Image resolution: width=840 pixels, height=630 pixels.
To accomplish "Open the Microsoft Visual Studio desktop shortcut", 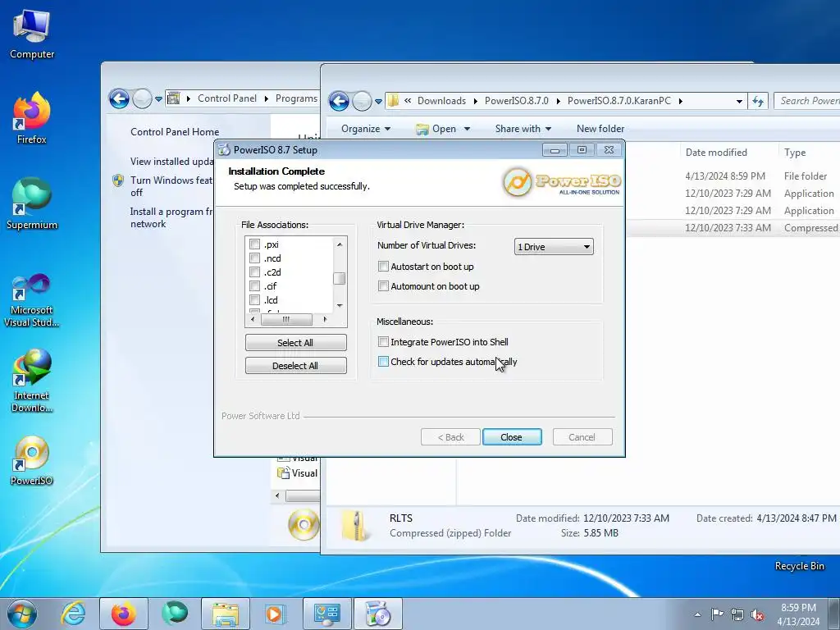I will pyautogui.click(x=32, y=300).
